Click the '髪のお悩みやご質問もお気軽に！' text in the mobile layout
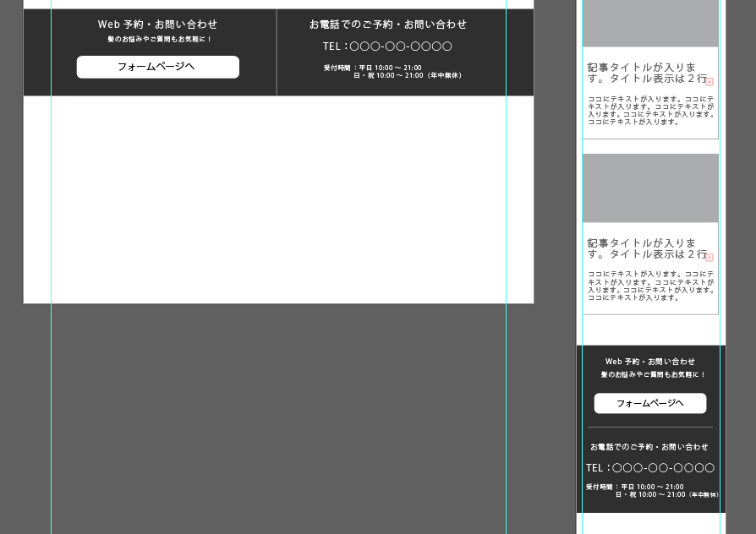The image size is (756, 534). coord(653,374)
